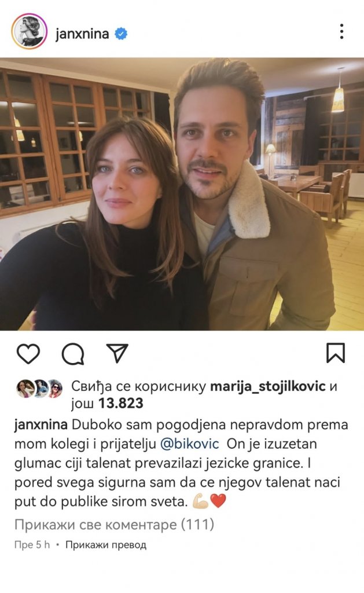
Task: Click the flexed arm emoji in caption
Action: [x=200, y=502]
